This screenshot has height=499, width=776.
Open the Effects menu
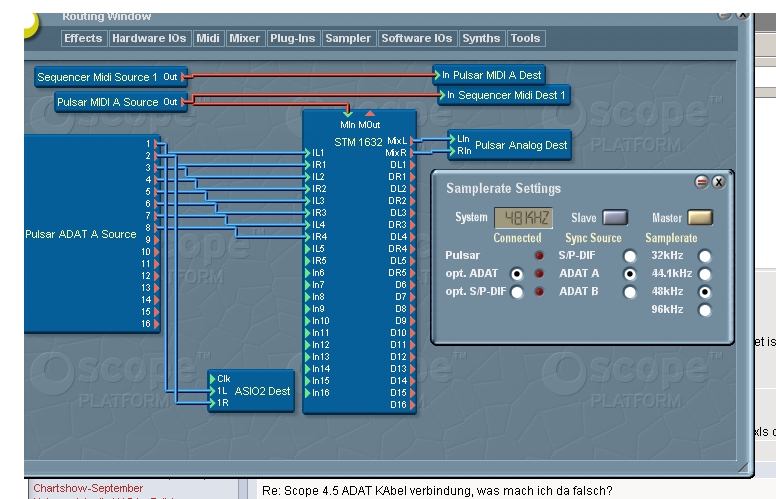[x=83, y=38]
